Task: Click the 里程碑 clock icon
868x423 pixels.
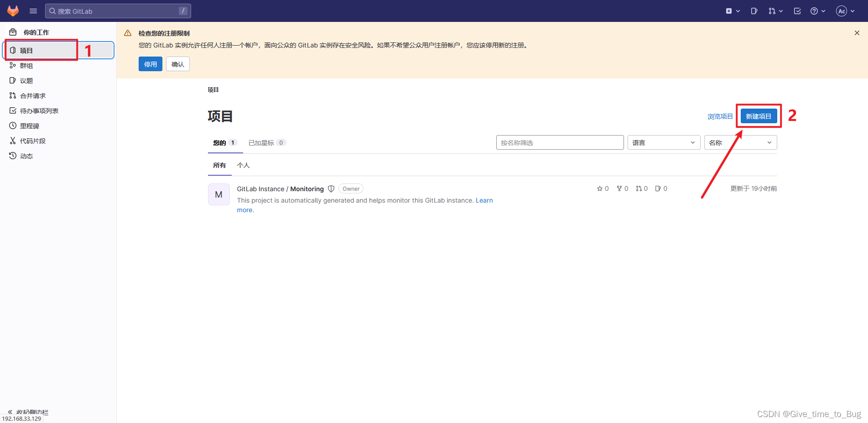Action: point(13,125)
